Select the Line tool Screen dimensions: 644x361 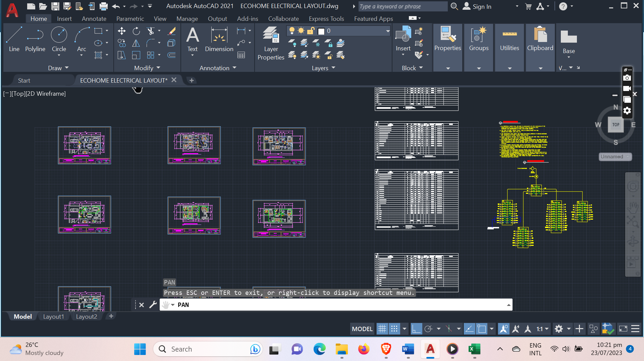point(14,39)
